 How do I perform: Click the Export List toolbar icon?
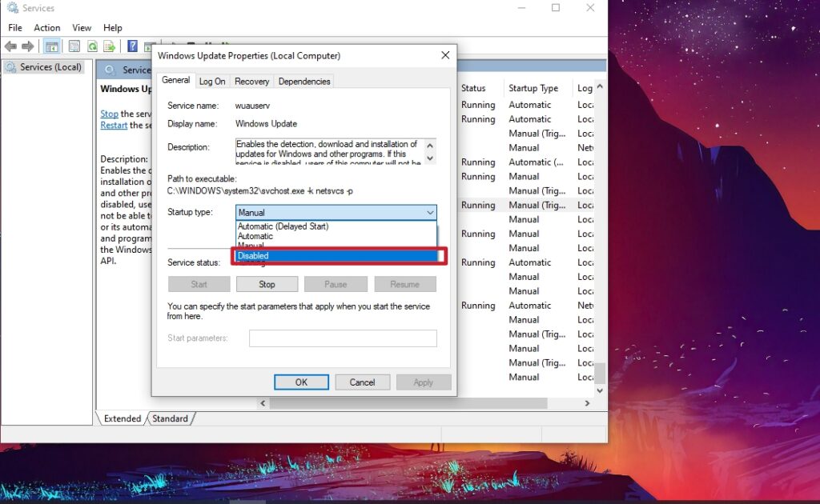[x=109, y=46]
